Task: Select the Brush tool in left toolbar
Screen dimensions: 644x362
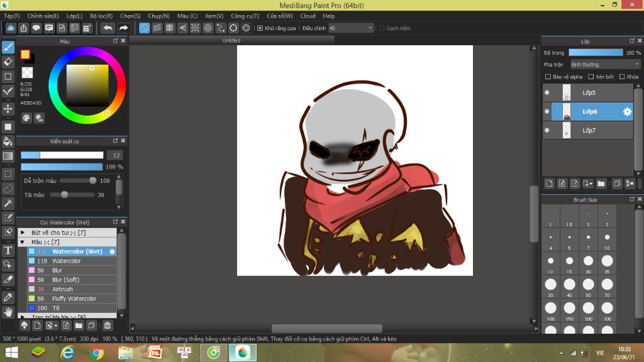Action: coord(8,47)
